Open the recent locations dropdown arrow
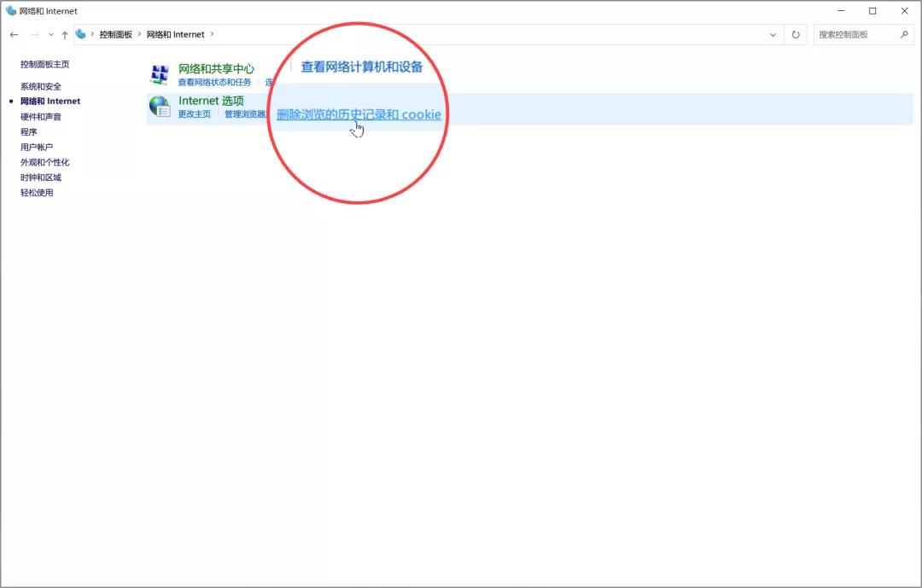 [51, 35]
